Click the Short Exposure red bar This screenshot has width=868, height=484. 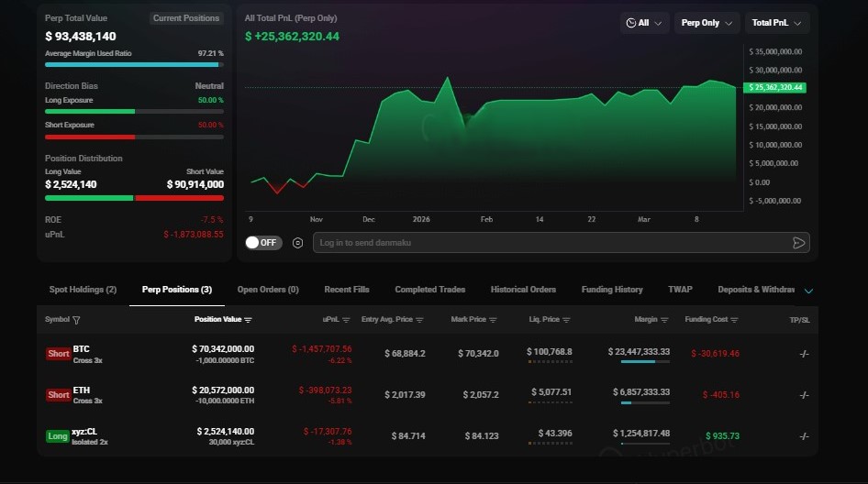(134, 137)
